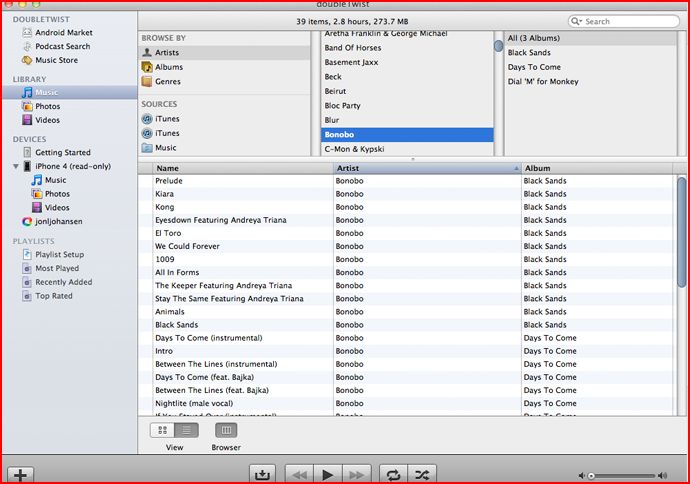Open the Music Store
Viewport: 690px width, 484px height.
(50, 60)
